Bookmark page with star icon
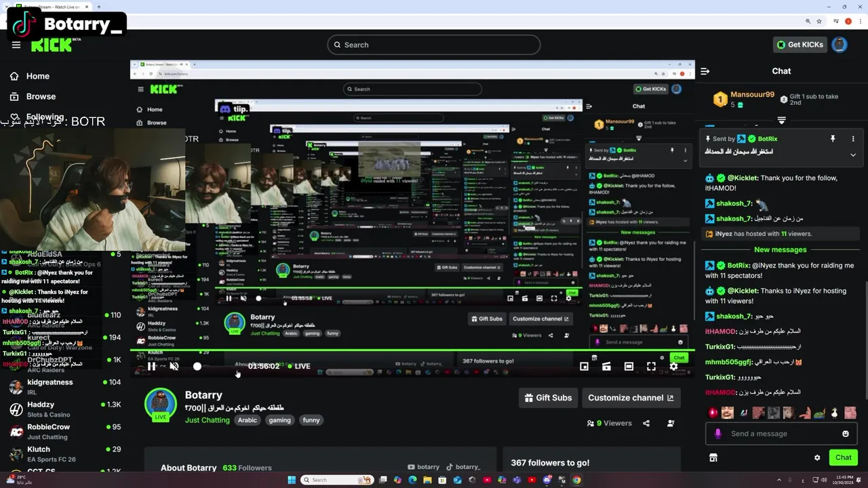The width and height of the screenshot is (868, 488). point(819,22)
